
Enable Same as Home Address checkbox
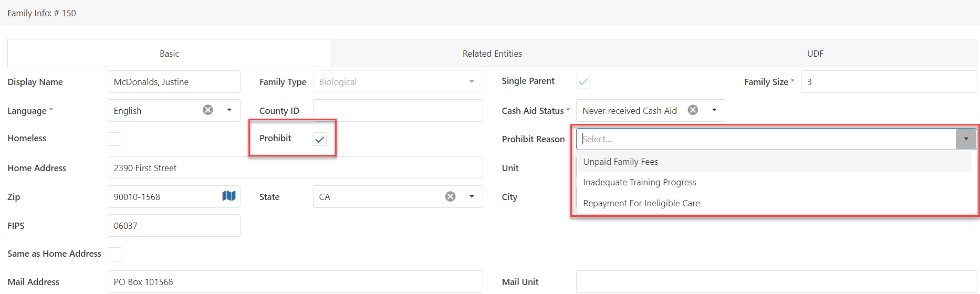(114, 254)
